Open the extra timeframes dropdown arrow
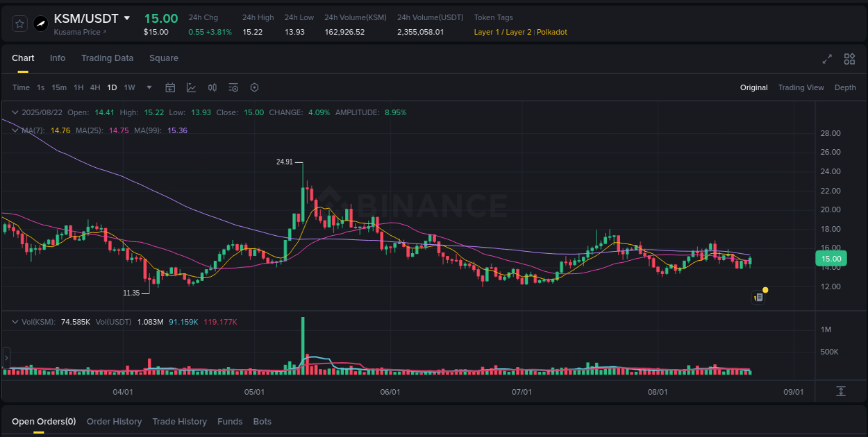868x437 pixels. tap(149, 87)
